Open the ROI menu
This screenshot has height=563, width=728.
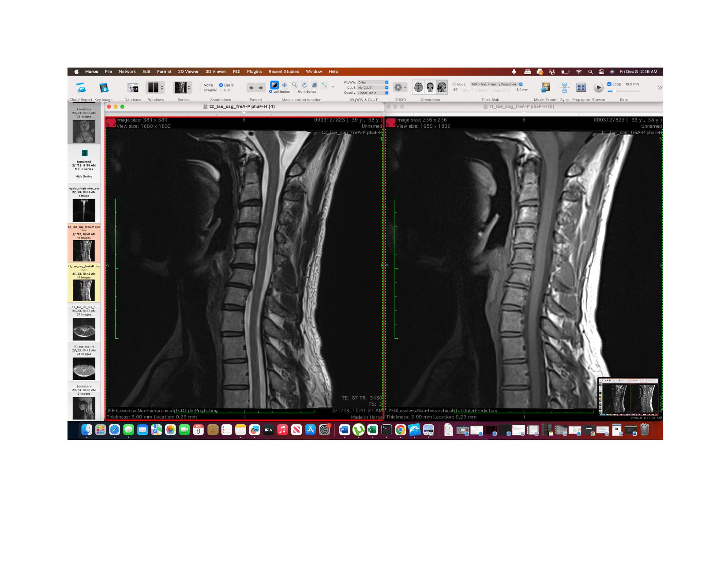point(236,72)
